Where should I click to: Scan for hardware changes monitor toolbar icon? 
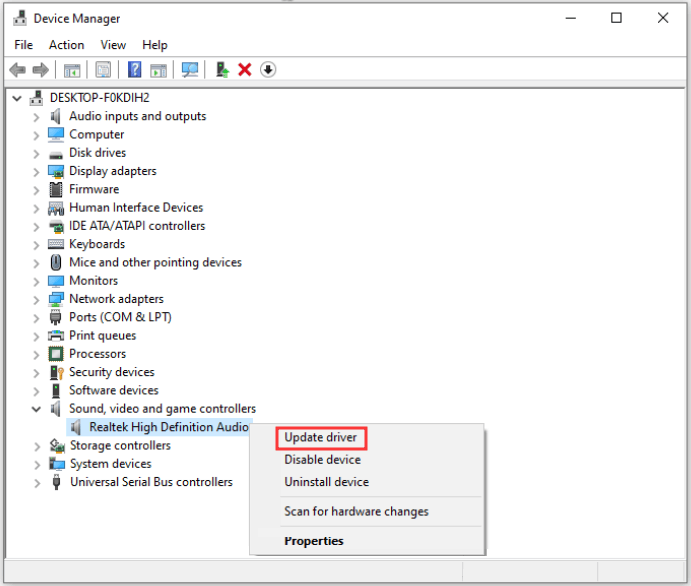[190, 70]
